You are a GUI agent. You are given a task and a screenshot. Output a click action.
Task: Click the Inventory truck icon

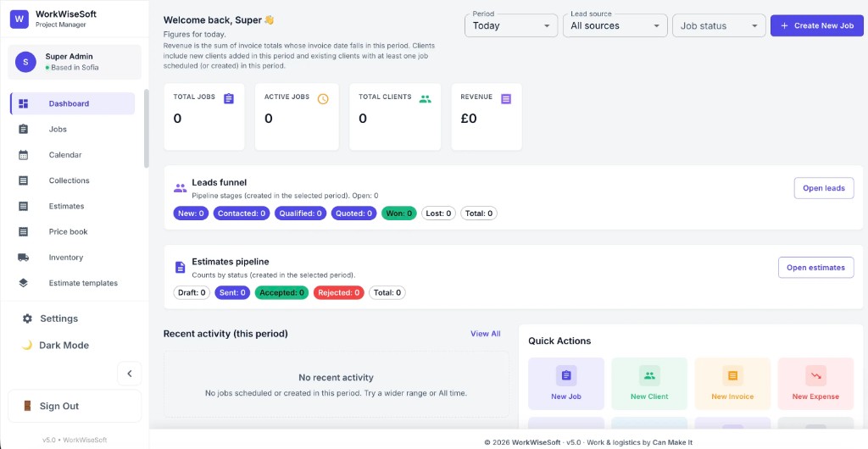(x=23, y=258)
